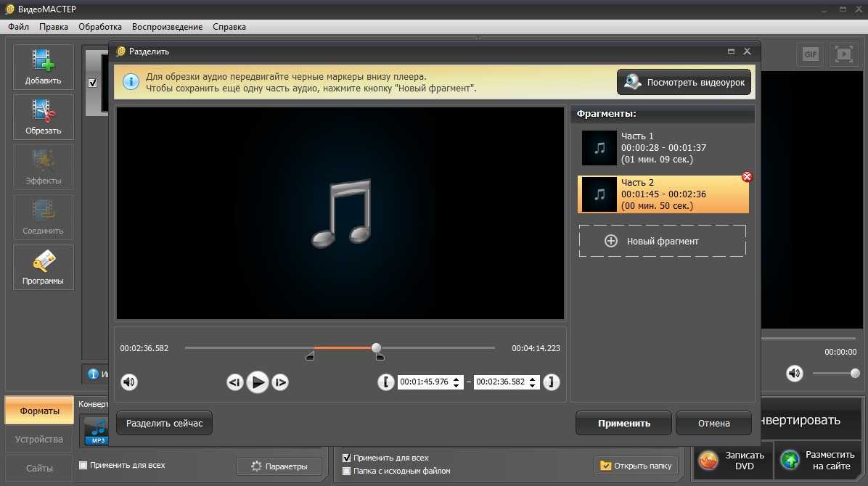Mute audio with the player speaker icon
This screenshot has width=868, height=486.
point(129,382)
